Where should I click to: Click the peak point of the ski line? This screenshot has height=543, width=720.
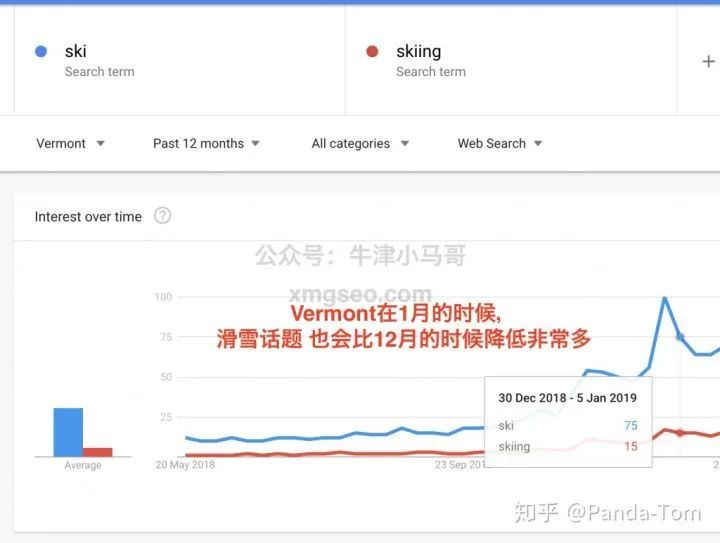tap(664, 298)
